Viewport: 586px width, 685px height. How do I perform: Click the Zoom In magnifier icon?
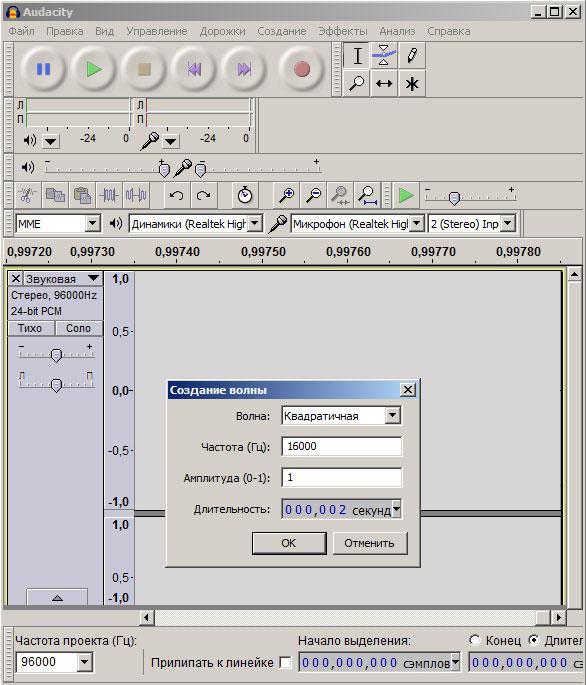click(286, 195)
